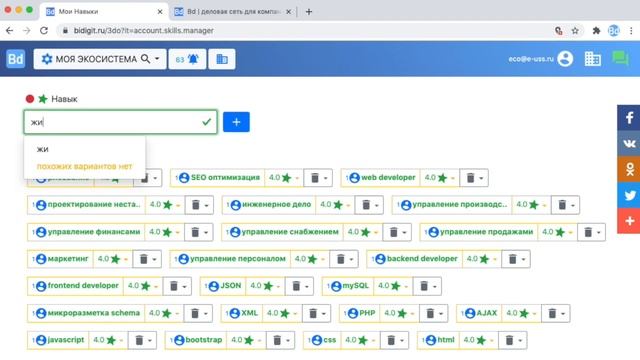Open delete menu for SEO оптимизация
640x360 pixels.
(318, 178)
